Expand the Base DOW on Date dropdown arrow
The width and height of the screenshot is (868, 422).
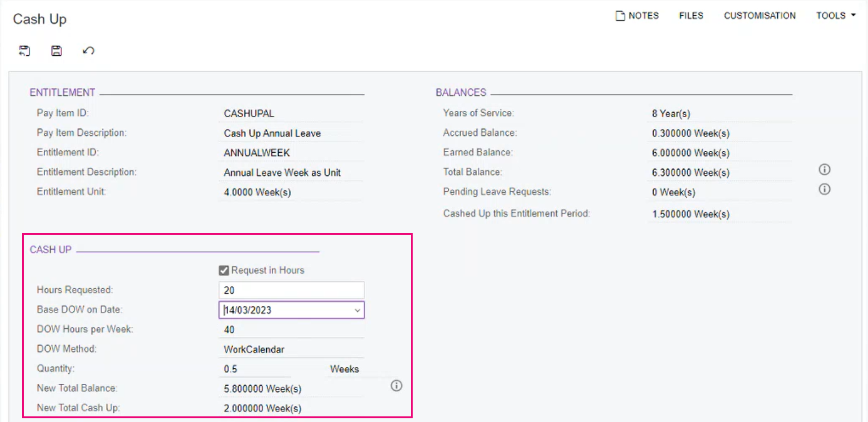[x=358, y=311]
